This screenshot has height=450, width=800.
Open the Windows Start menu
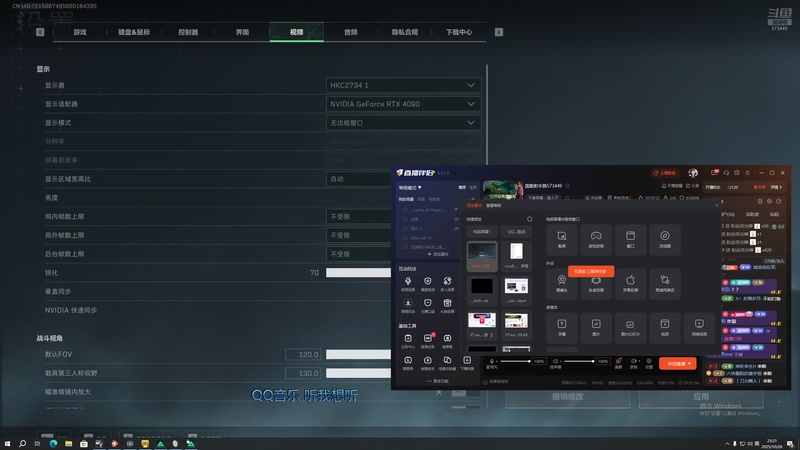[x=7, y=444]
